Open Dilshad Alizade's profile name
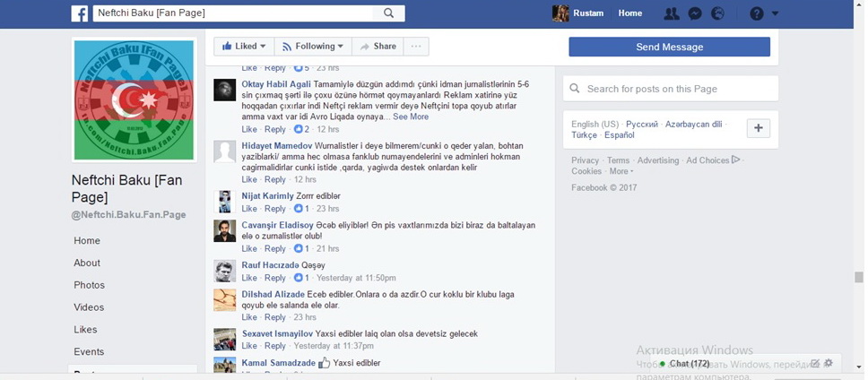868x380 pixels. tap(273, 294)
